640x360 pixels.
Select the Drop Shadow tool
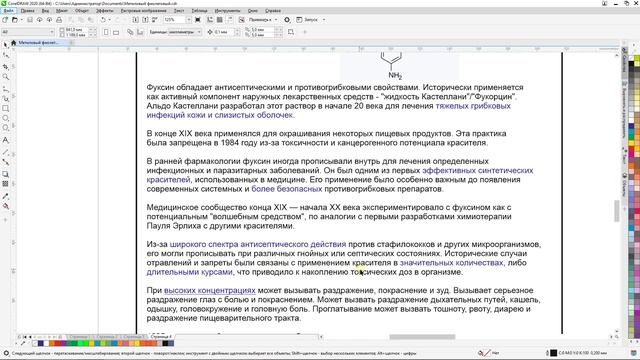click(6, 174)
